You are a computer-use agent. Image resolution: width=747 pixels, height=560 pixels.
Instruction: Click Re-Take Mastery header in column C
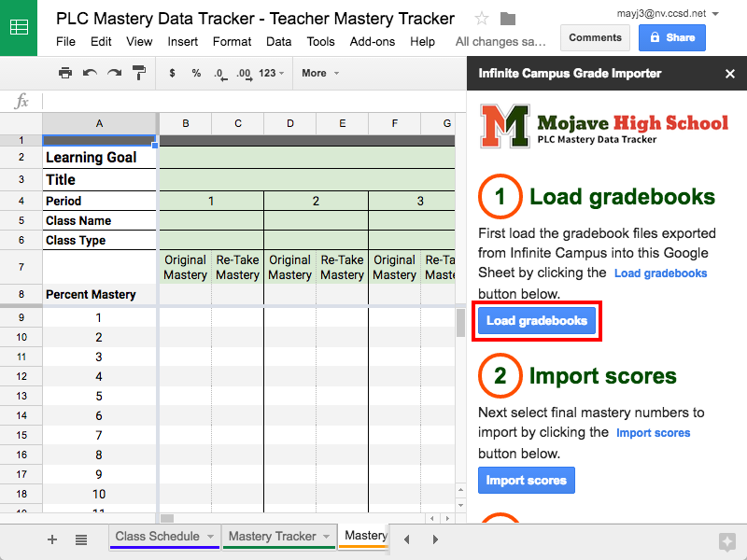point(238,267)
